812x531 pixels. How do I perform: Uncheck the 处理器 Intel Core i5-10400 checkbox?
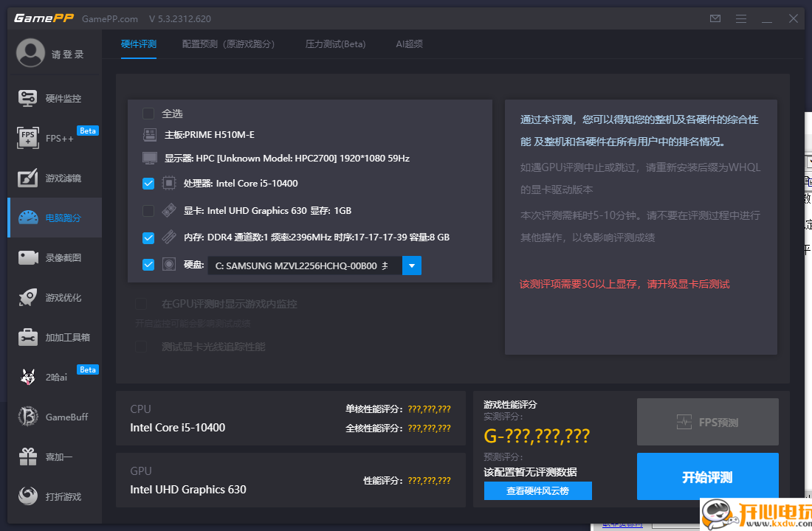click(148, 184)
